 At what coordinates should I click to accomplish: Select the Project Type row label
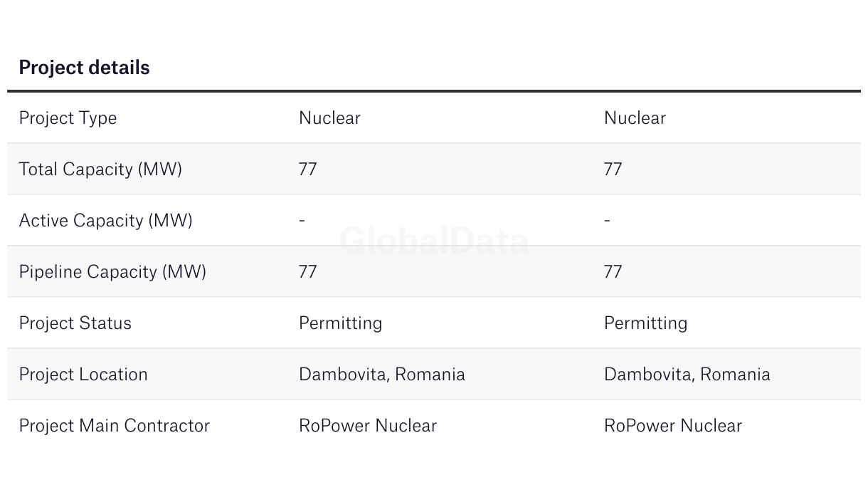(68, 118)
